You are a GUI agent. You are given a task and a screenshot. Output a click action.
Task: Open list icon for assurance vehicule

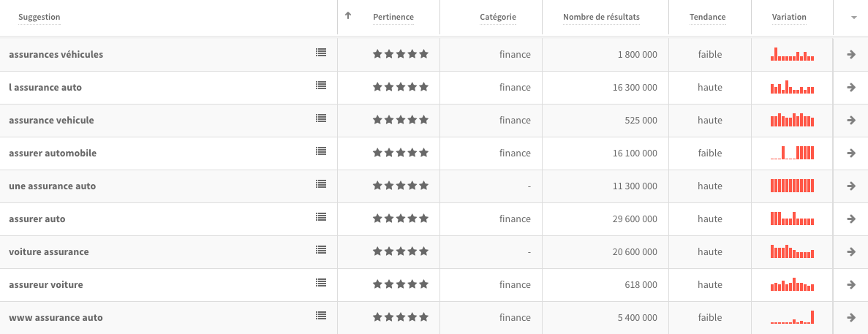(x=321, y=118)
